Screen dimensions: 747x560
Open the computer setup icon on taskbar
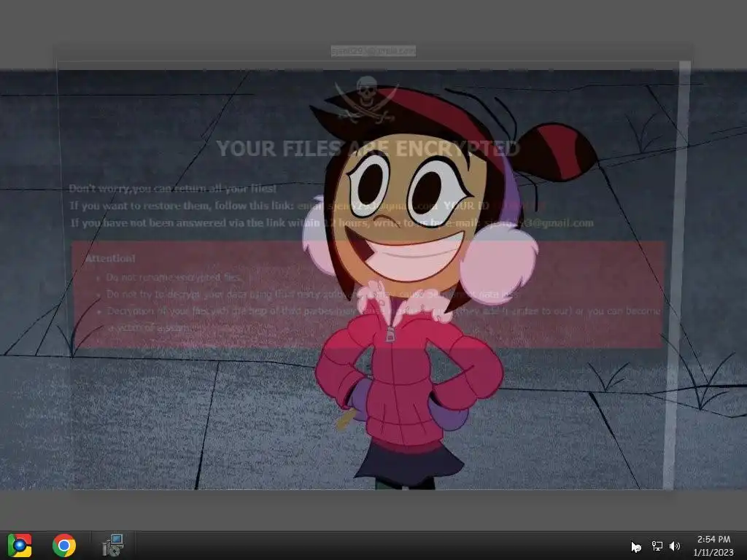tap(113, 545)
